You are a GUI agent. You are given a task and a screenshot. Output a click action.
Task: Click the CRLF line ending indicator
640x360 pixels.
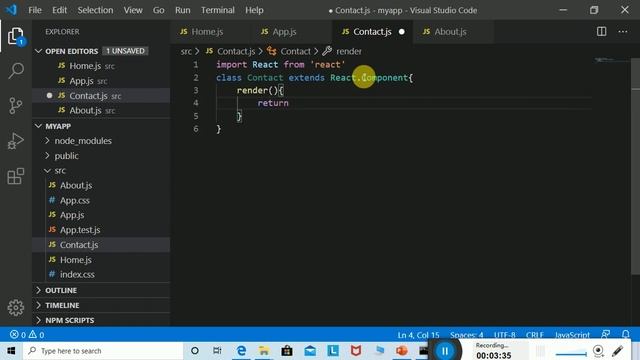[x=534, y=335]
